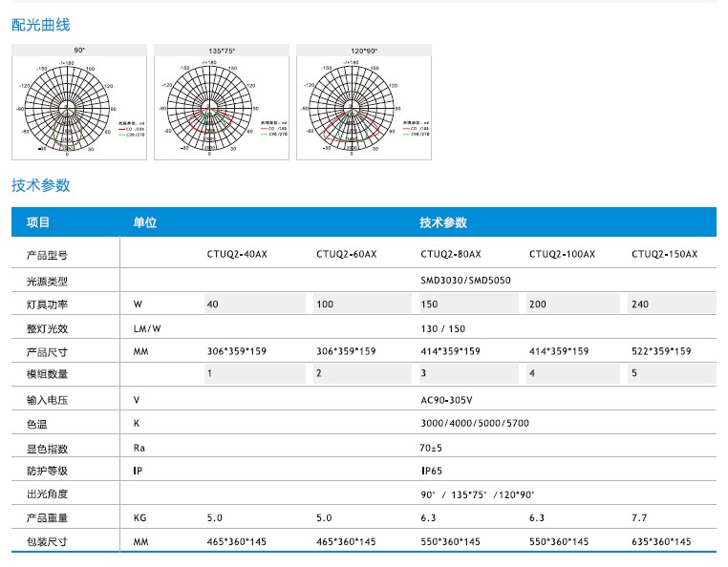Click the 200 power value cell
728x567 pixels.
[x=573, y=304]
